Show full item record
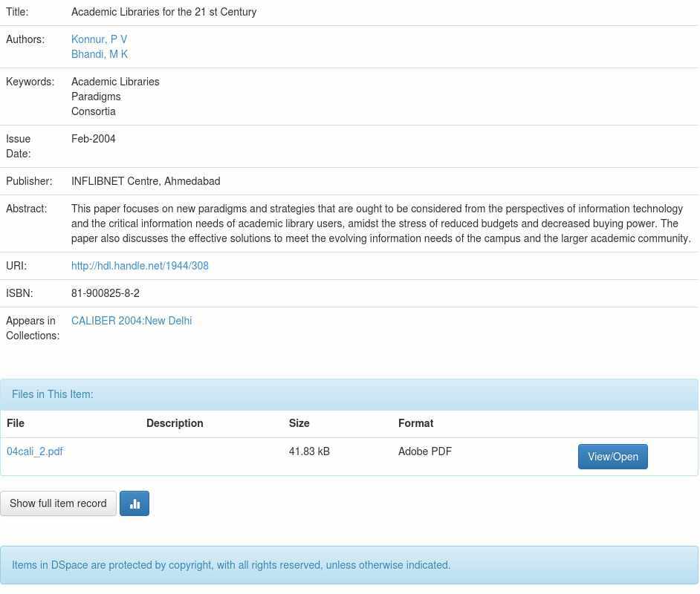The width and height of the screenshot is (700, 594). coord(58,503)
